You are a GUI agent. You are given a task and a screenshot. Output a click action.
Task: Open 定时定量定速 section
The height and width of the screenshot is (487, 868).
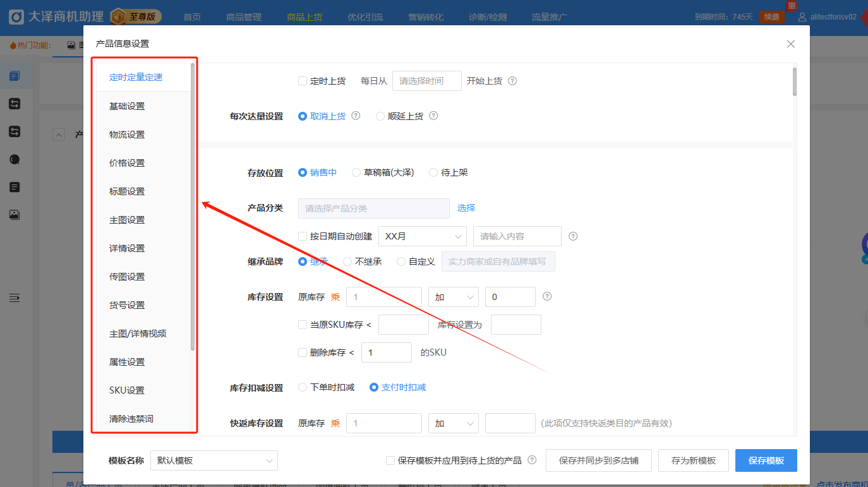(136, 77)
